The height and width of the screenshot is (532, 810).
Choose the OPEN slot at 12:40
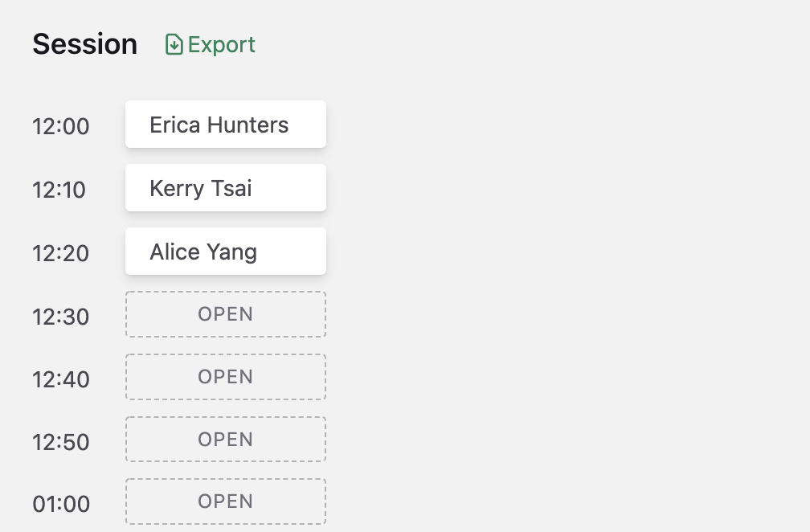pyautogui.click(x=226, y=377)
